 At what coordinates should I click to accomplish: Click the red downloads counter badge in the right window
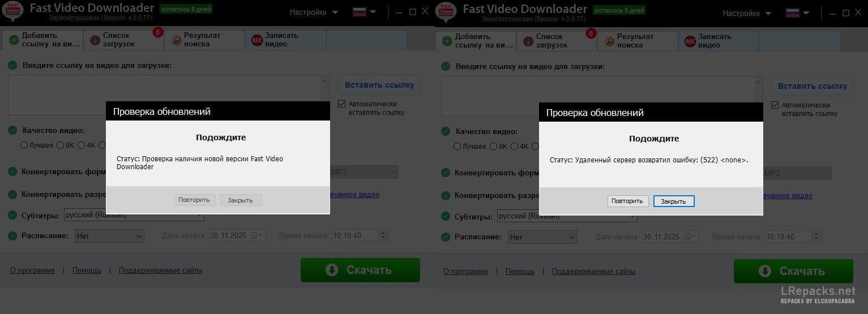(x=591, y=33)
